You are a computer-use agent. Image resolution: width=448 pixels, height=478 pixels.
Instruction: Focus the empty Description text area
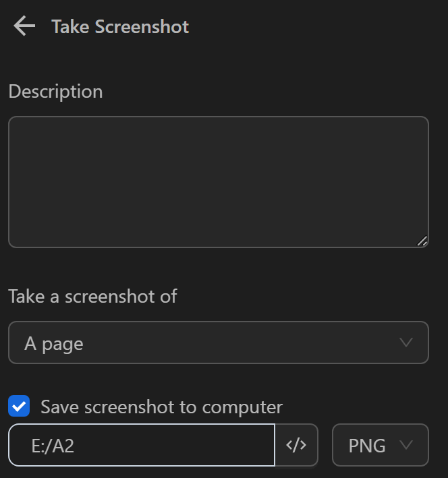(218, 182)
